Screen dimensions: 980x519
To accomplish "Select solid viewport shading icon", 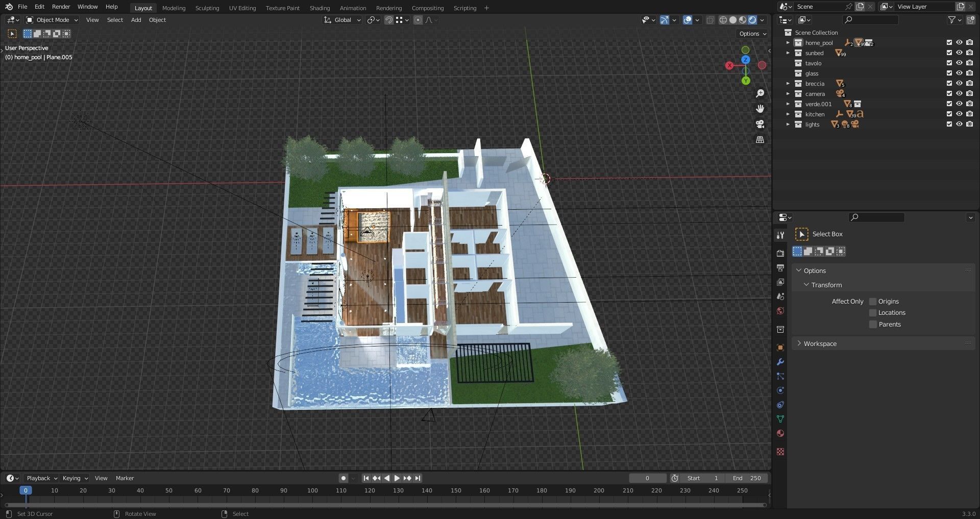I will click(733, 20).
